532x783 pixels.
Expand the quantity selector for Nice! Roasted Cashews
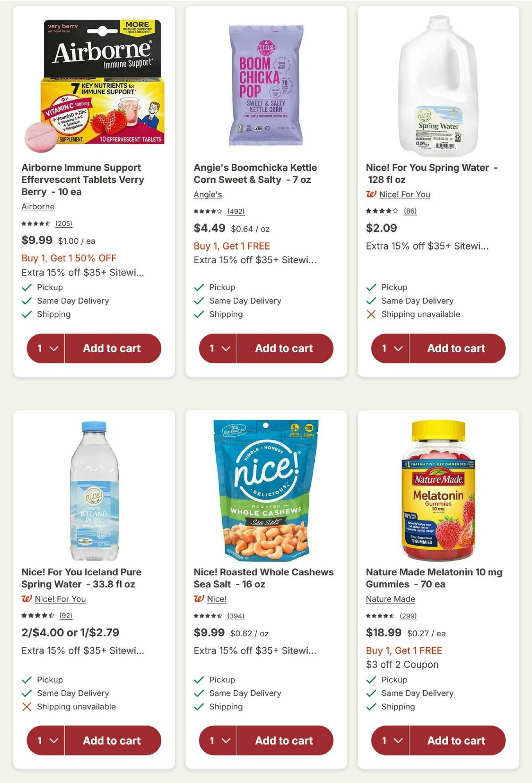pyautogui.click(x=217, y=740)
